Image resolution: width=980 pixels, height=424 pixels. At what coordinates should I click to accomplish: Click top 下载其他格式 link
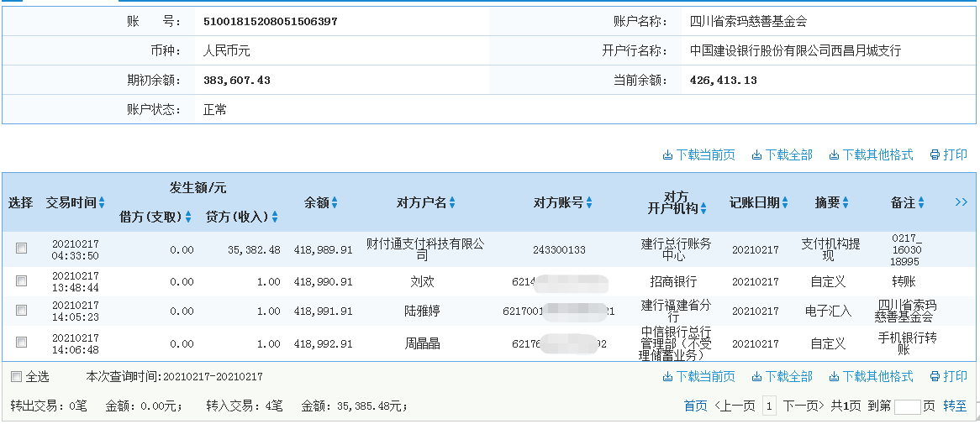pyautogui.click(x=872, y=154)
